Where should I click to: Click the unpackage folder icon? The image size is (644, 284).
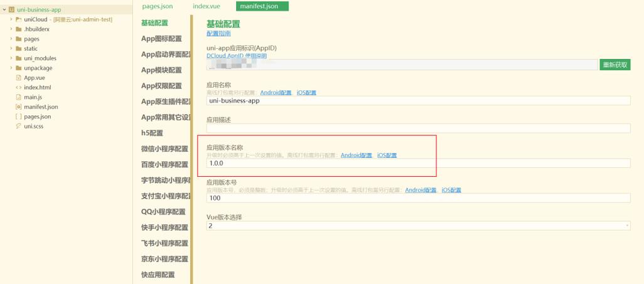coord(18,68)
